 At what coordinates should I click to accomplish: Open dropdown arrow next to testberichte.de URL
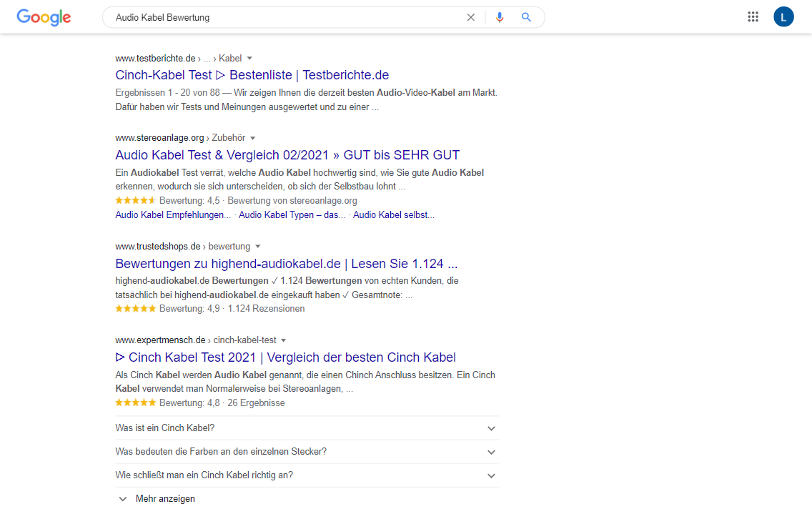(x=249, y=58)
